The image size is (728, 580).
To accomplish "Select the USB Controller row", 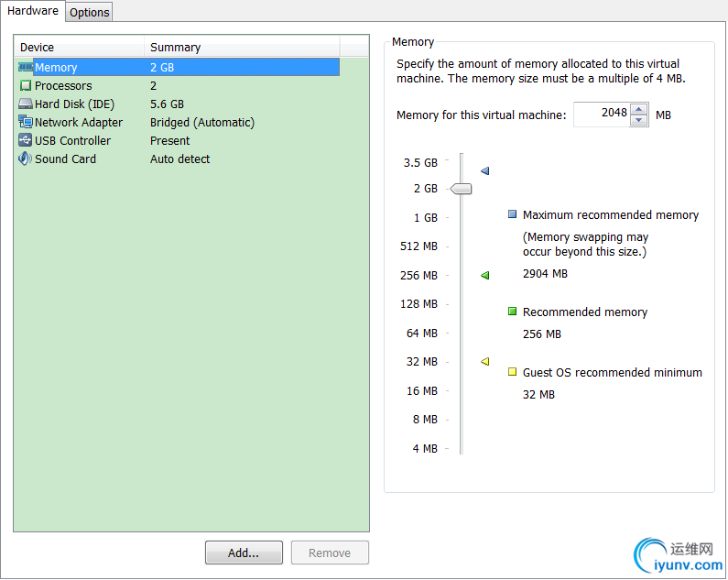I will coord(179,140).
